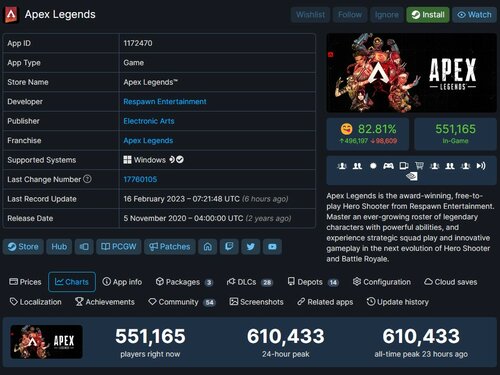Open the Twitter bird icon link

coord(251,247)
